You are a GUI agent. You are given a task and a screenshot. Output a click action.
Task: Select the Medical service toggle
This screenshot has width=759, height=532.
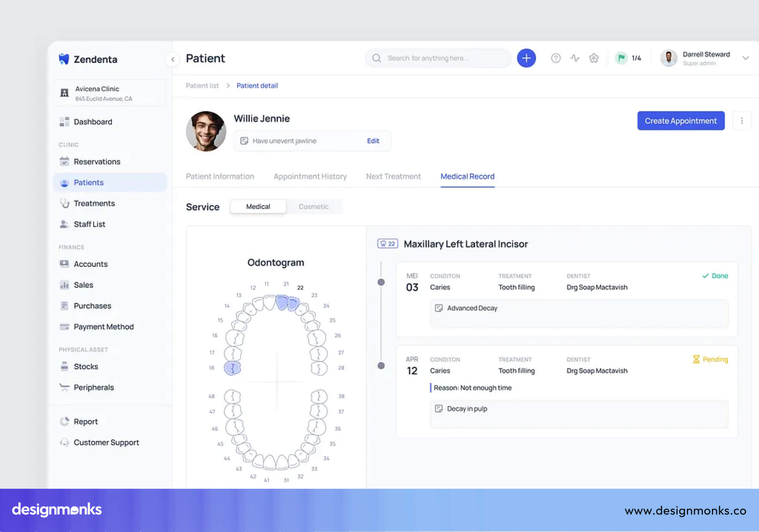258,206
